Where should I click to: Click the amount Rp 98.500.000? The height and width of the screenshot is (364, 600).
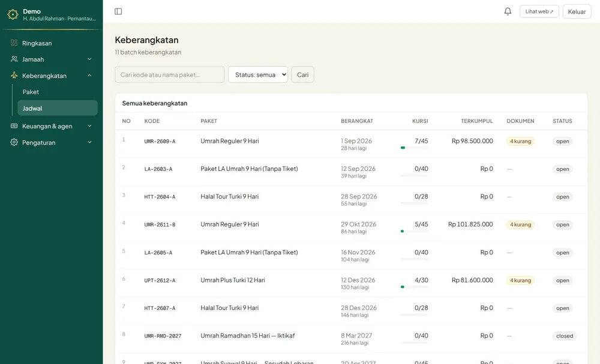[x=472, y=141]
